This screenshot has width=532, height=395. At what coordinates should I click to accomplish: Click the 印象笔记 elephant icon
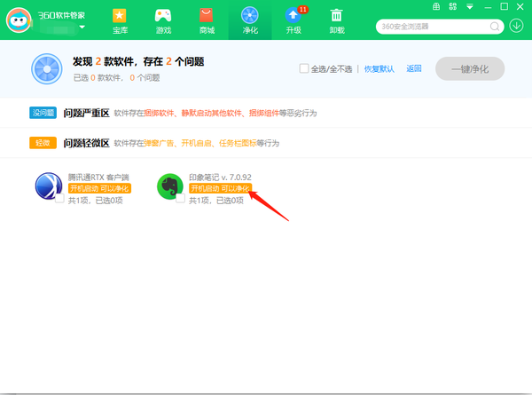171,185
